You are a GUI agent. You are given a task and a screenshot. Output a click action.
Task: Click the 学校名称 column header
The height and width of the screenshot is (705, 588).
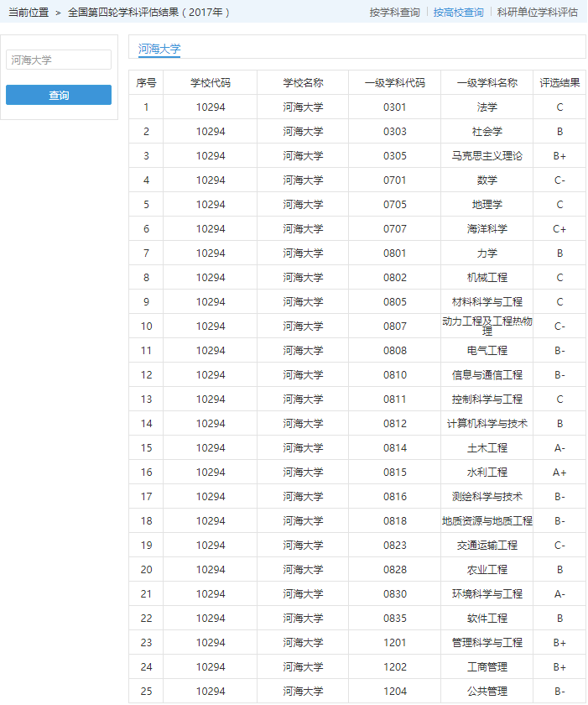point(303,83)
